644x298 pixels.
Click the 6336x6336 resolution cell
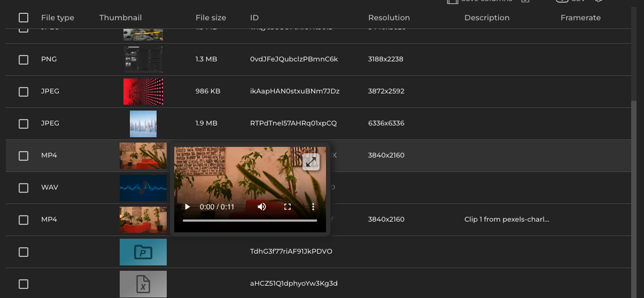386,123
